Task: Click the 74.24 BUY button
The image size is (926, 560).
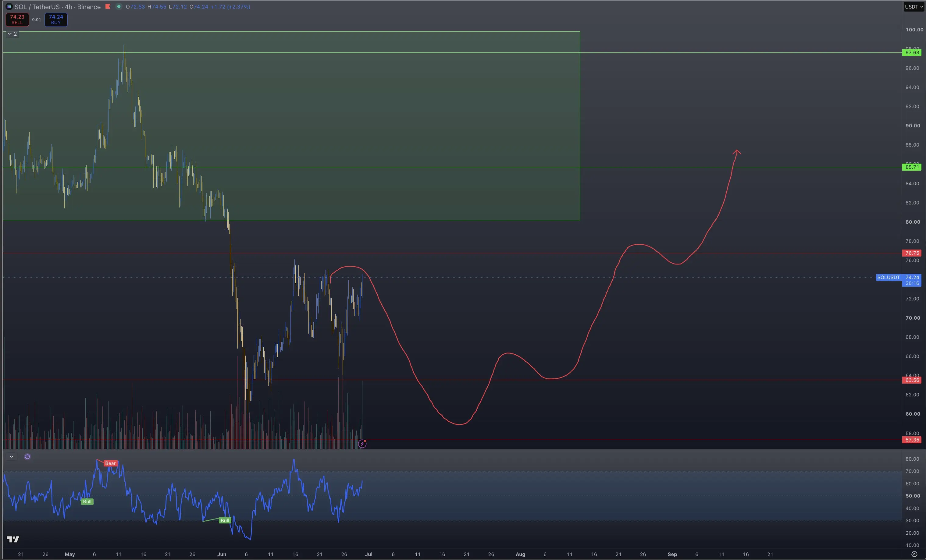Action: coord(56,19)
